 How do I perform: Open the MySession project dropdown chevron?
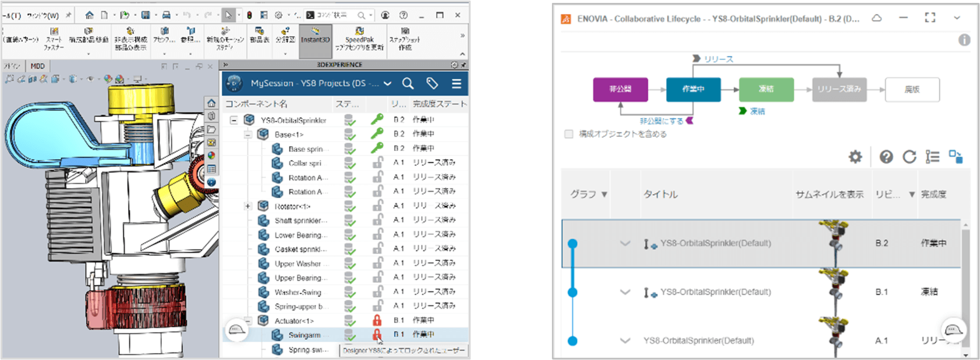(388, 84)
